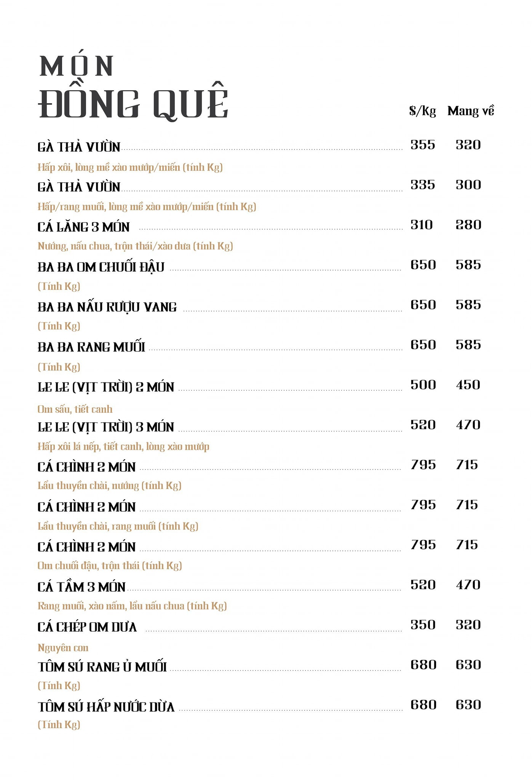Viewport: 532px width, 780px height.
Task: Pick the "BA BA RANG MUỐI" dish
Action: click(x=91, y=347)
